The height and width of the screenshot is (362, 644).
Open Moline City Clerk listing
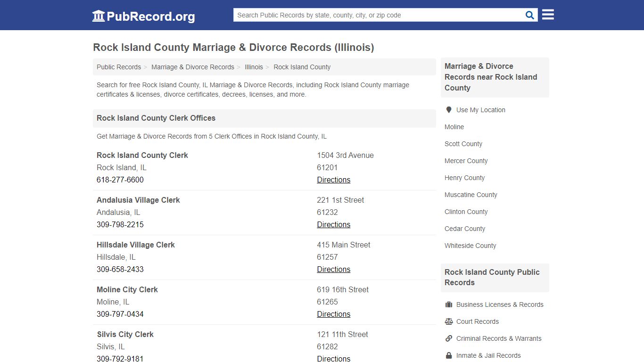(x=127, y=289)
